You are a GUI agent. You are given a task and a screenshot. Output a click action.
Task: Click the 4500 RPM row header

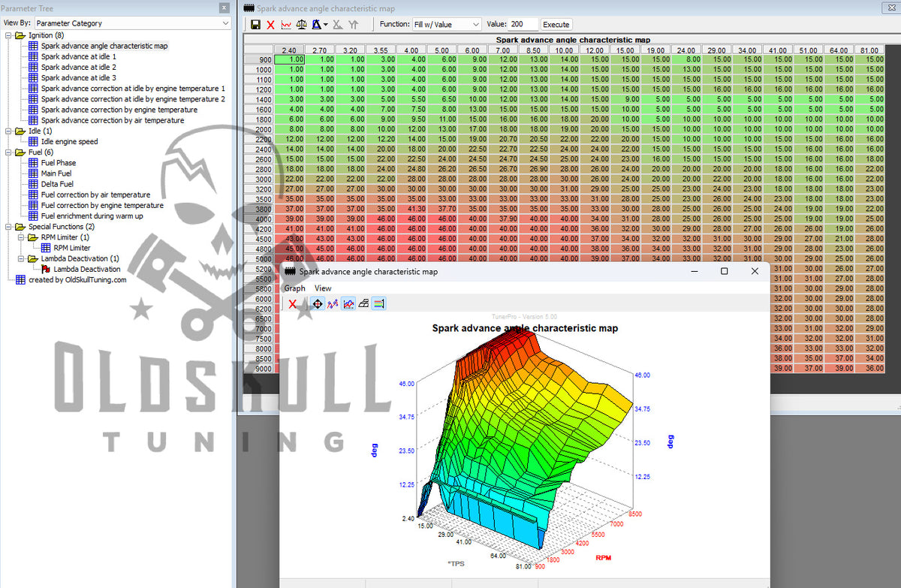(x=258, y=239)
